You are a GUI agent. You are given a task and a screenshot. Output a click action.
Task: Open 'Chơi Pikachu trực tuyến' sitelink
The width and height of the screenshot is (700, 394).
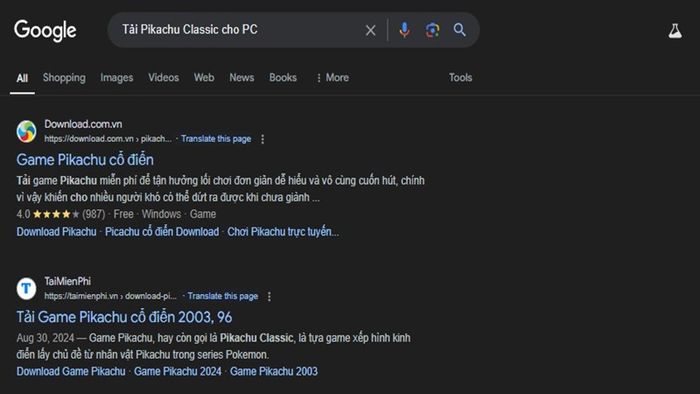[283, 232]
